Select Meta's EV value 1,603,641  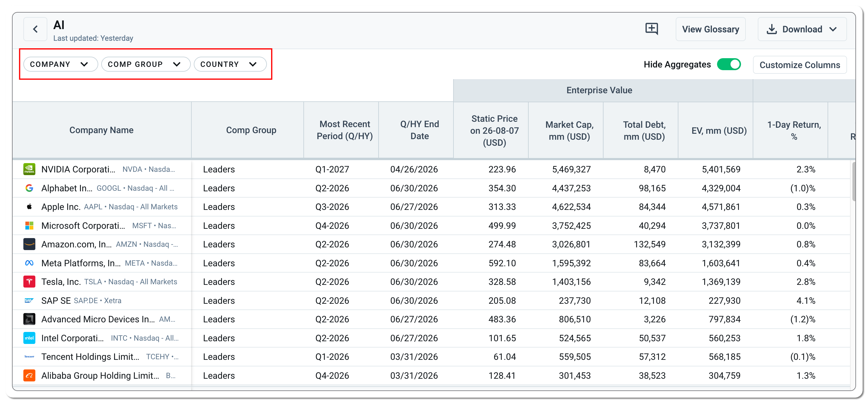[721, 263]
